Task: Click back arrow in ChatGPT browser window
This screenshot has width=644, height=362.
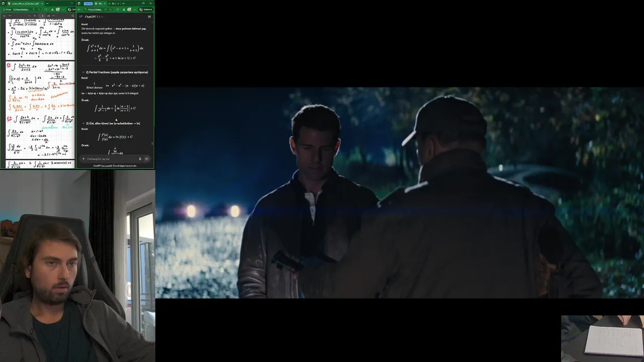Action: 79,10
